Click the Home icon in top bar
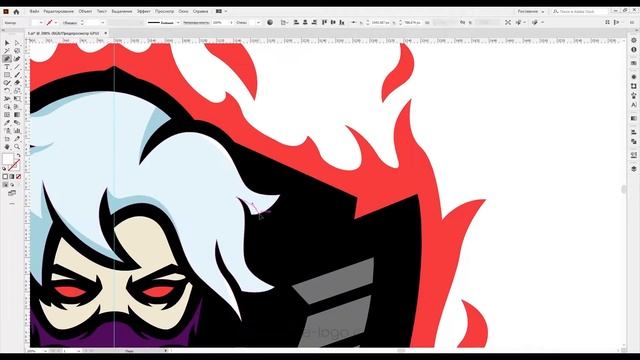This screenshot has width=640, height=360. (16, 11)
